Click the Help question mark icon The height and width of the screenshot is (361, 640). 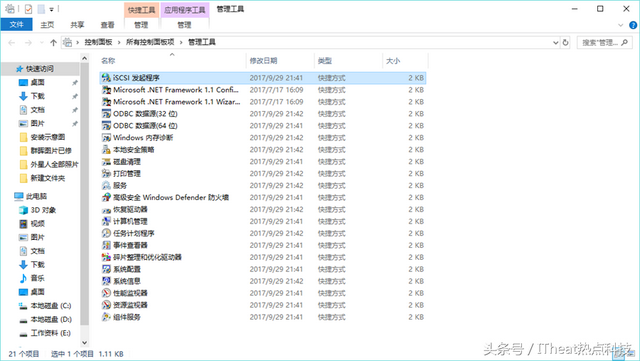(x=633, y=25)
